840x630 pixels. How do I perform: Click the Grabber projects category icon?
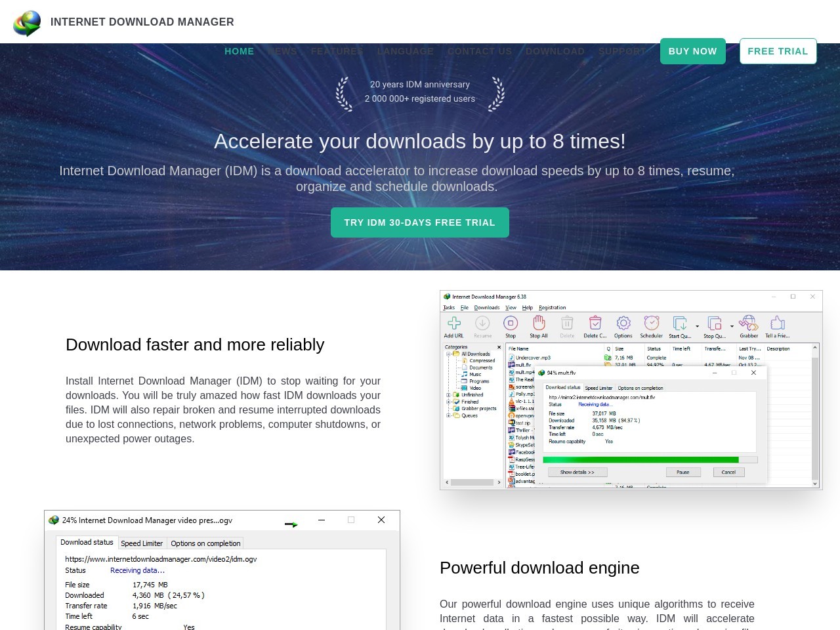click(x=457, y=408)
